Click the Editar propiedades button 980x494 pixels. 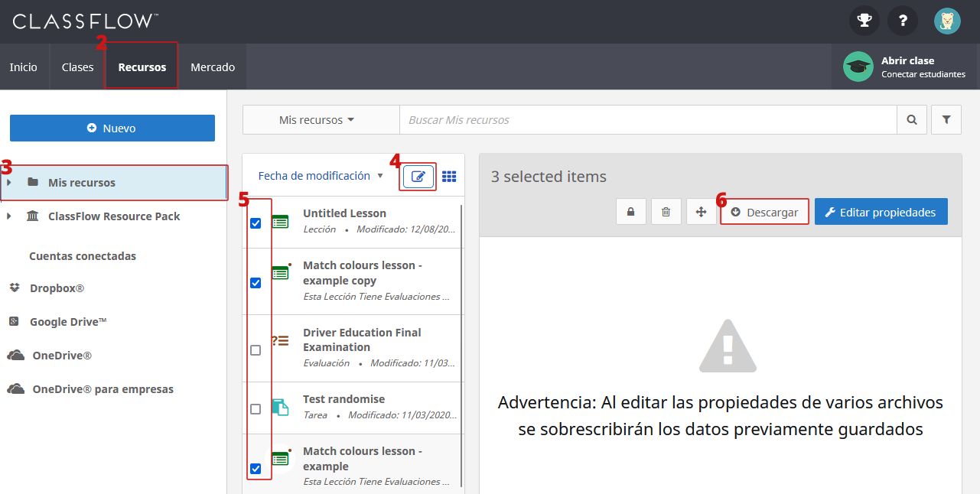coord(881,211)
